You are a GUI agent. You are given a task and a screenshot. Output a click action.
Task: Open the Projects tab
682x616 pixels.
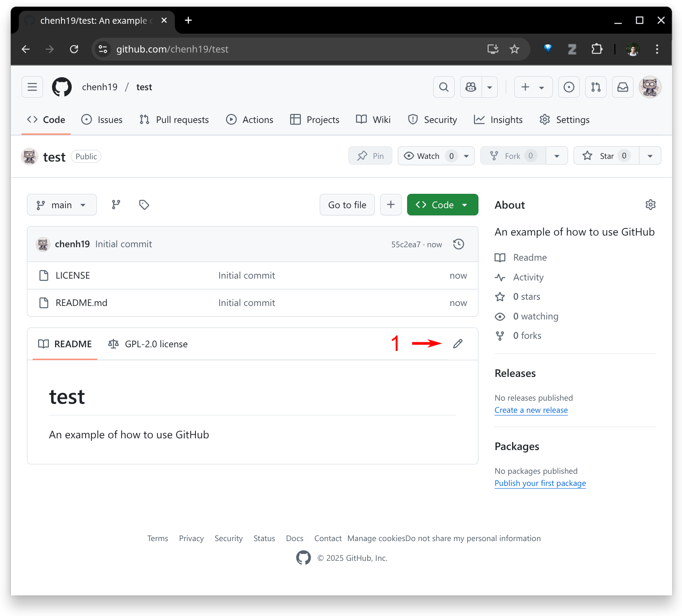click(x=315, y=120)
